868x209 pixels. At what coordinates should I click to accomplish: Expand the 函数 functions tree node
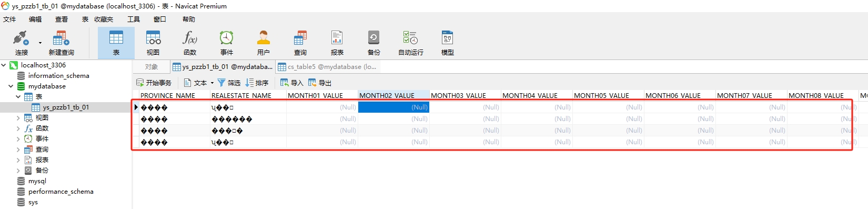click(18, 128)
